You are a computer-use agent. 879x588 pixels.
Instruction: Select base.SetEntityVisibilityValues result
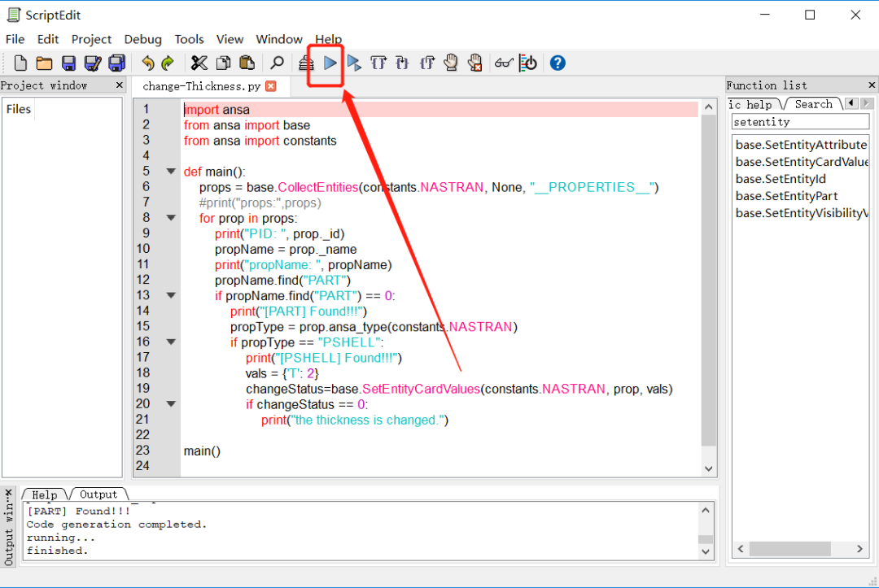point(802,213)
